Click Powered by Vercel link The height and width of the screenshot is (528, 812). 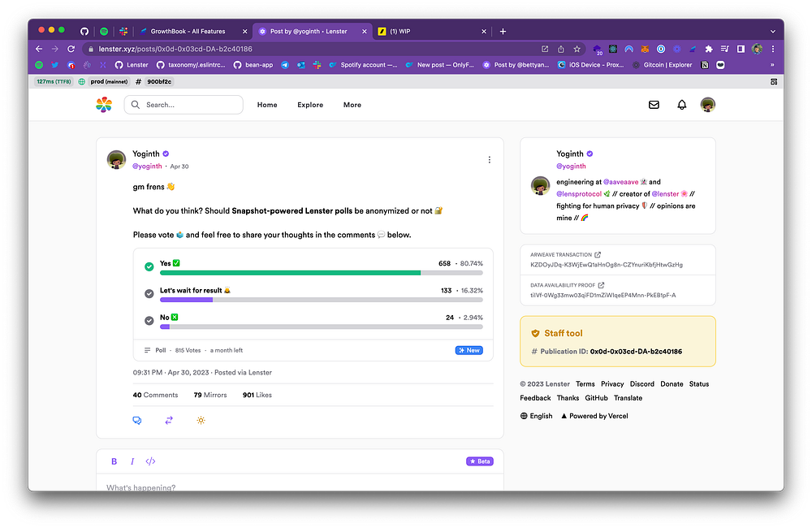pyautogui.click(x=594, y=416)
